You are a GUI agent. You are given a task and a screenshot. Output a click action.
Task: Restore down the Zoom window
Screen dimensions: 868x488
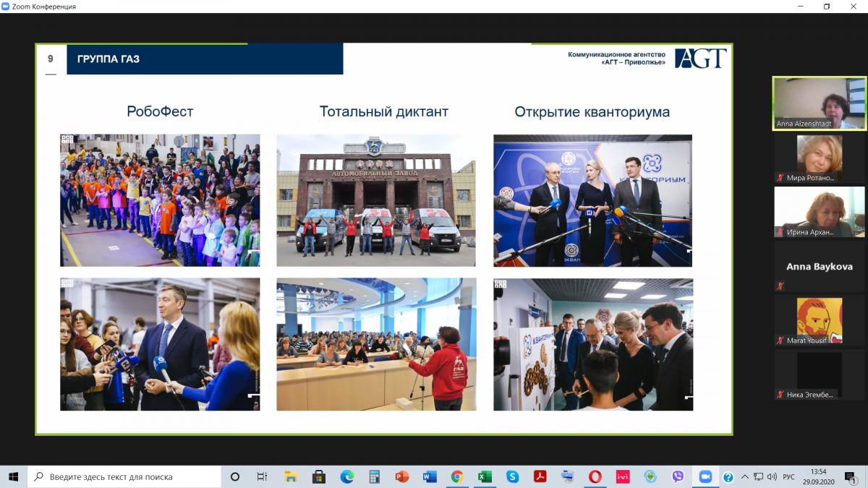coord(827,7)
